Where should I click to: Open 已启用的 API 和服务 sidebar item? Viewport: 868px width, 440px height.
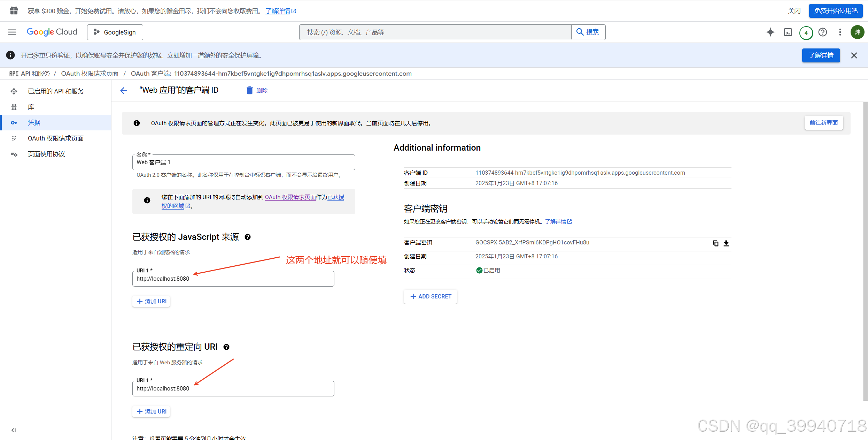click(56, 91)
